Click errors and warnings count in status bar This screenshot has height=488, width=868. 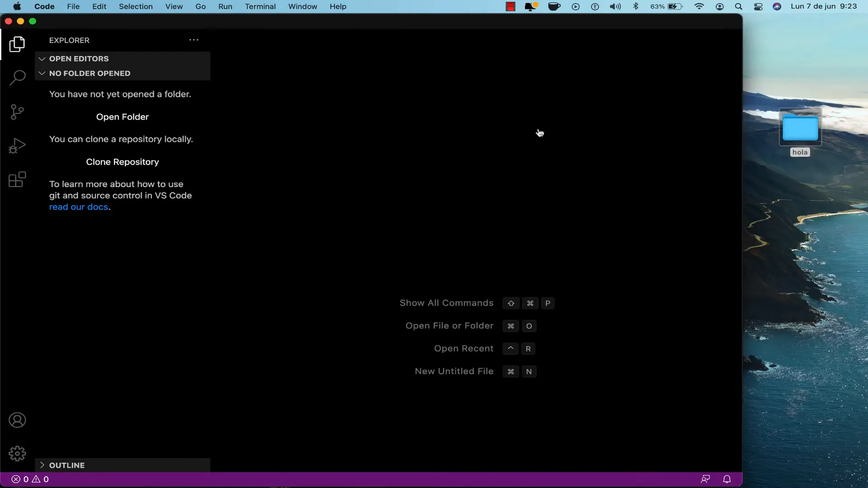(x=30, y=479)
